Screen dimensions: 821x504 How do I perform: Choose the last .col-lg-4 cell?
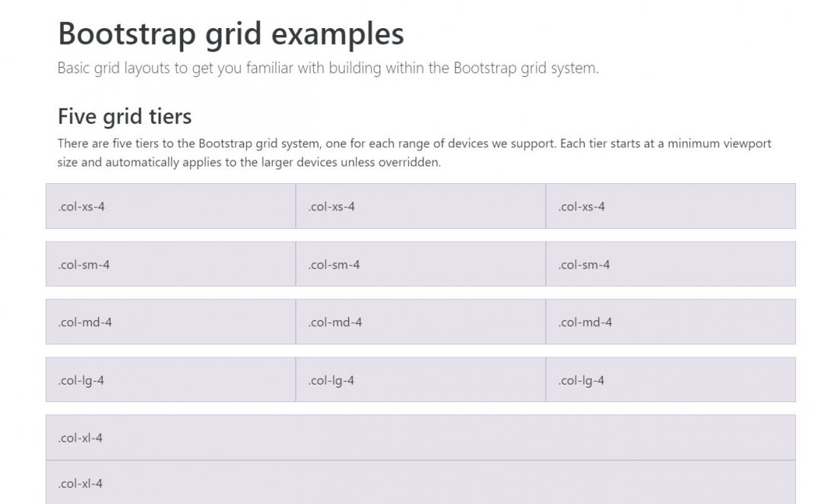(x=670, y=380)
